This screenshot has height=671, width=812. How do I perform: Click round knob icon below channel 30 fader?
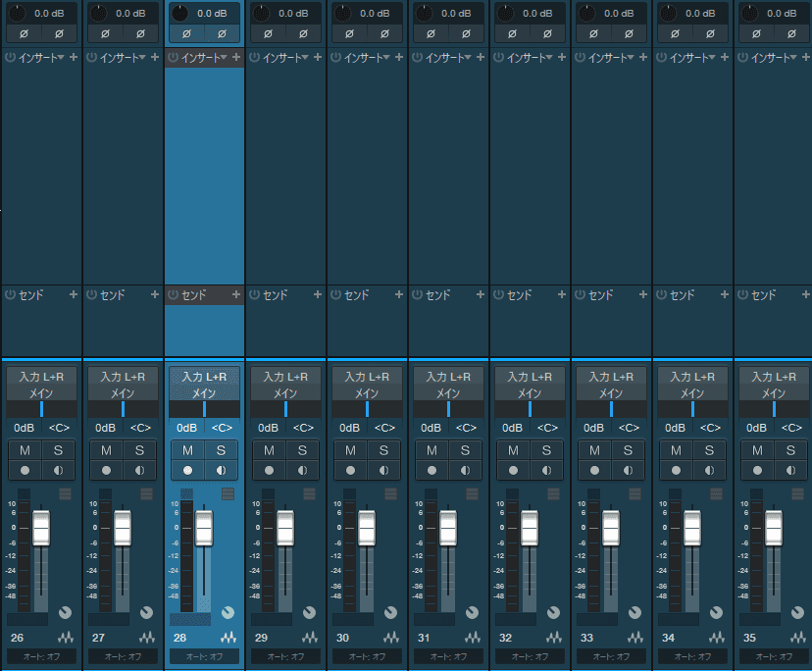click(390, 612)
